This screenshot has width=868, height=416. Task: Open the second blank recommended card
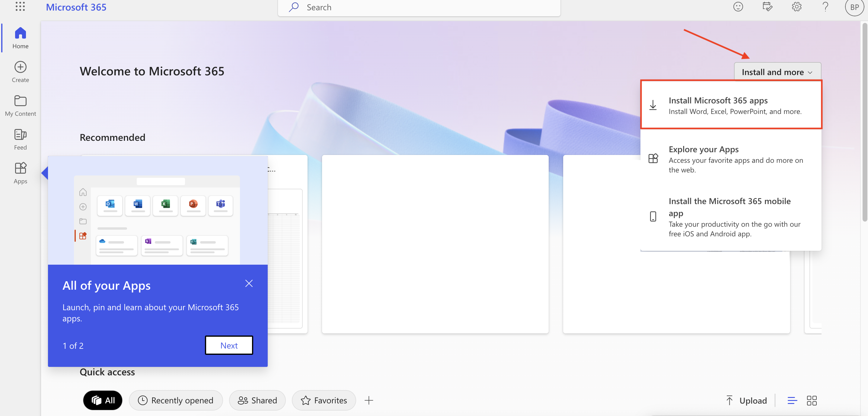click(x=435, y=244)
